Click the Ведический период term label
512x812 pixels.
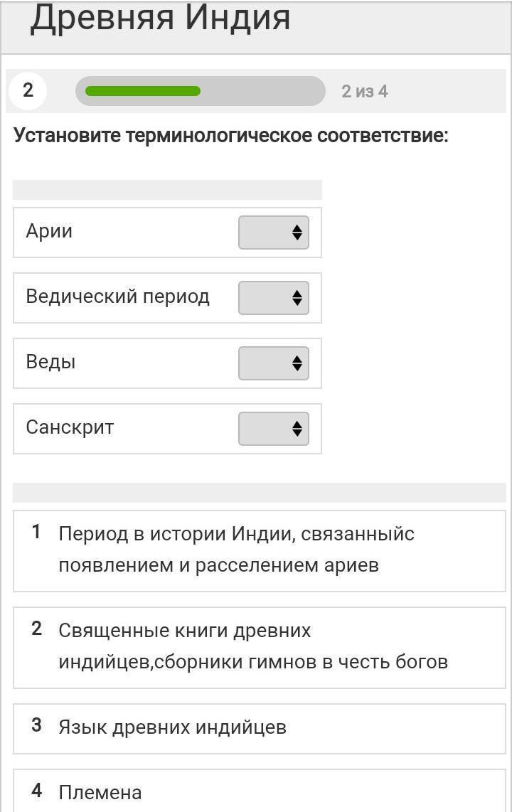point(117,297)
